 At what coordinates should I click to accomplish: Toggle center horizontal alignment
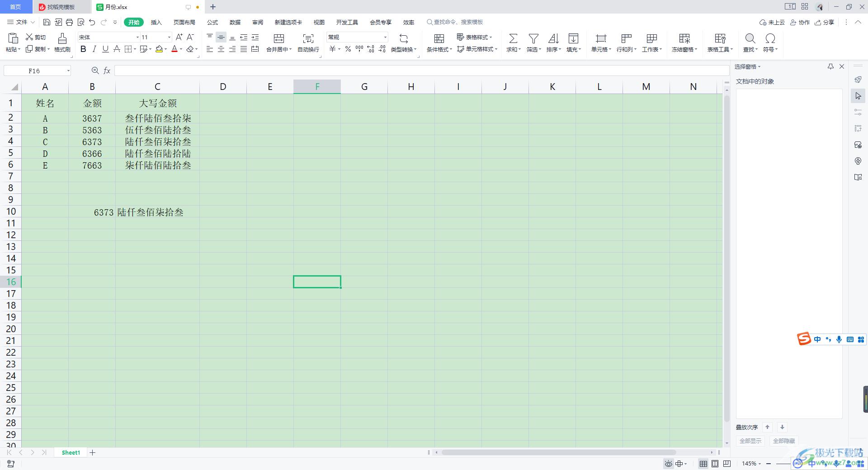[x=221, y=49]
